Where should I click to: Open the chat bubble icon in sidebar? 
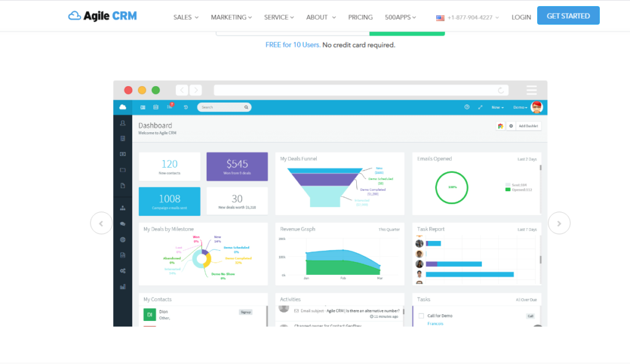click(122, 224)
